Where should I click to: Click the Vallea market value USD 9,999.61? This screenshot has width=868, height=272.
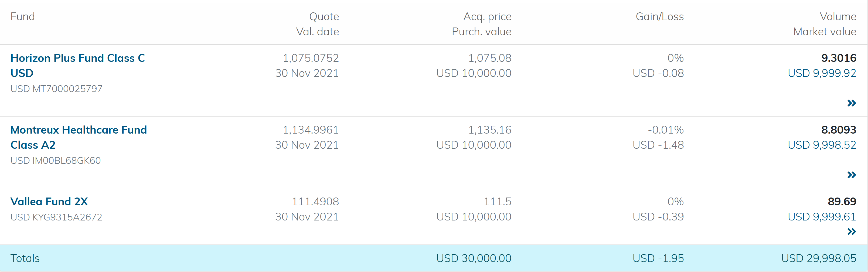[x=822, y=217]
